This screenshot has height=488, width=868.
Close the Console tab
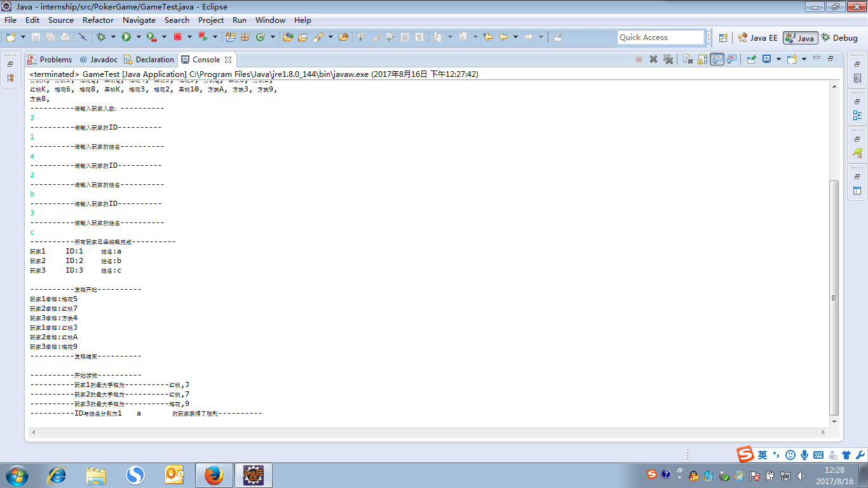[x=228, y=60]
